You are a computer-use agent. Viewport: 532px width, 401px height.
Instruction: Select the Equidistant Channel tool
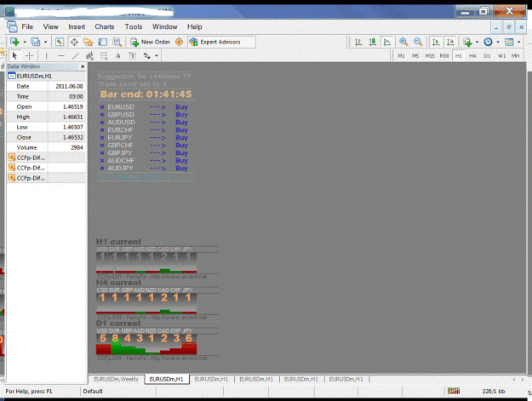point(89,55)
